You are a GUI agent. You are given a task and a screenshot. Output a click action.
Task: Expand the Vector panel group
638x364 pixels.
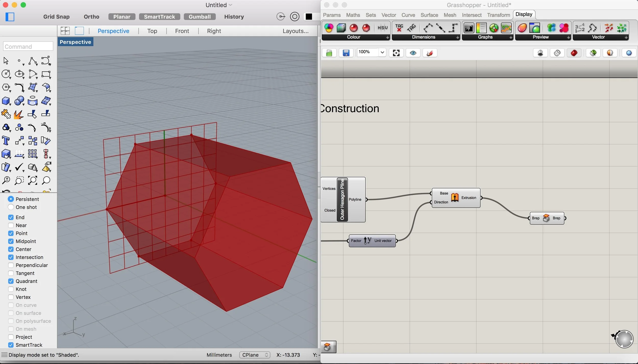click(x=626, y=37)
